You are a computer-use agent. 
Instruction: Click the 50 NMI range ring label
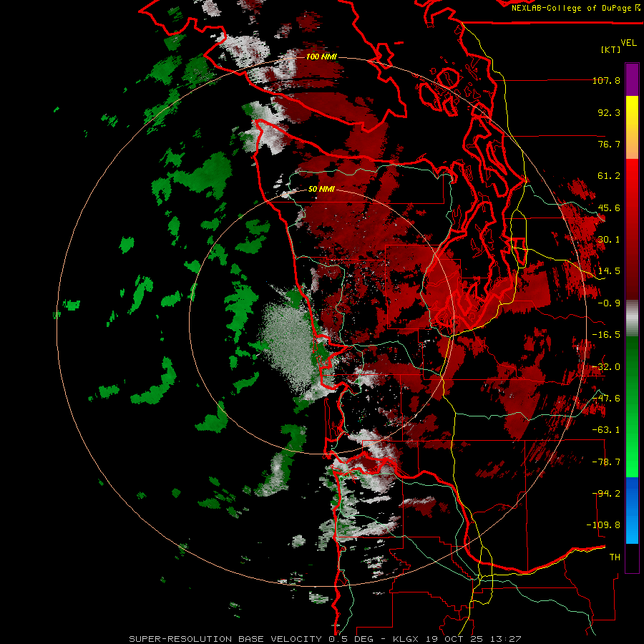click(x=321, y=189)
